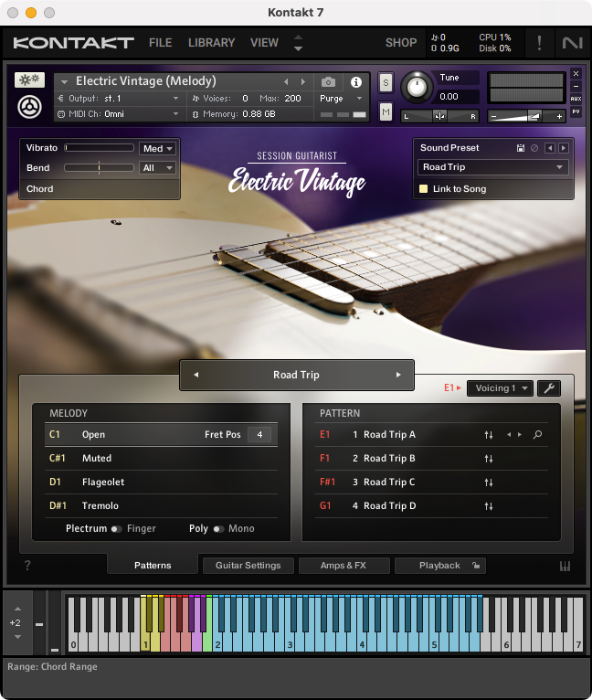Toggle the PV button
Screen dimensions: 592x700
576,111
